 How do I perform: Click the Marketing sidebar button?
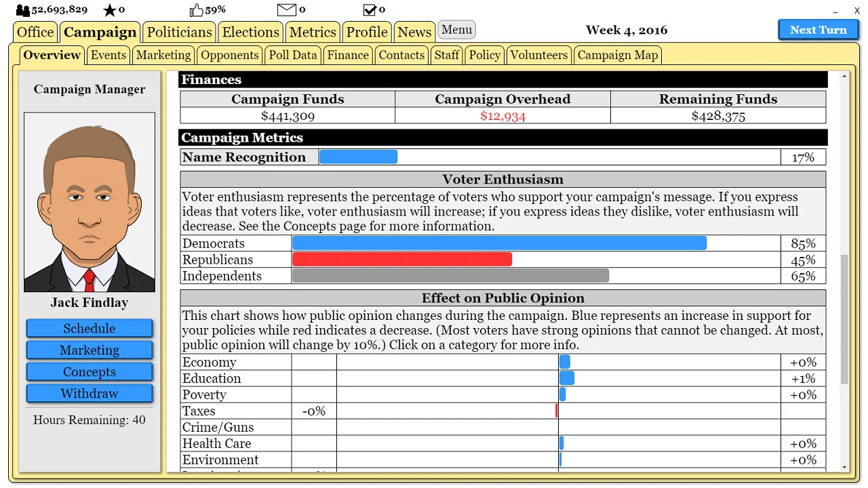pos(89,350)
